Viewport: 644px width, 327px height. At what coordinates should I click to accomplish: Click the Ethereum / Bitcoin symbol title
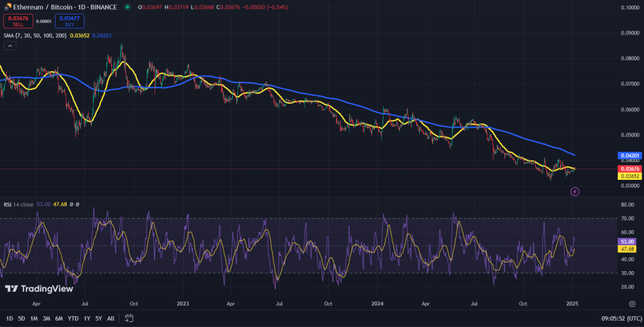point(43,7)
